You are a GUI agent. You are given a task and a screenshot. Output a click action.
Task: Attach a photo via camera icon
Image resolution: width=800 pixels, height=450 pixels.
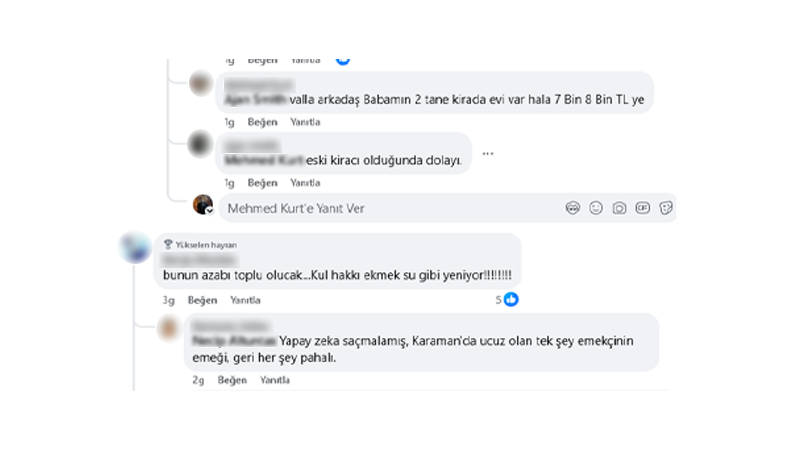pyautogui.click(x=619, y=208)
